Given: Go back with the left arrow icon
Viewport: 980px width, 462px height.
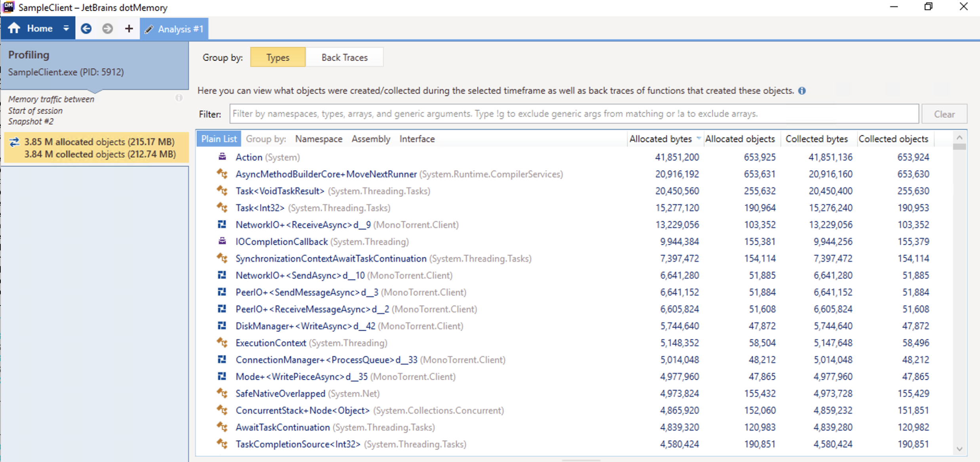Looking at the screenshot, I should pyautogui.click(x=86, y=29).
